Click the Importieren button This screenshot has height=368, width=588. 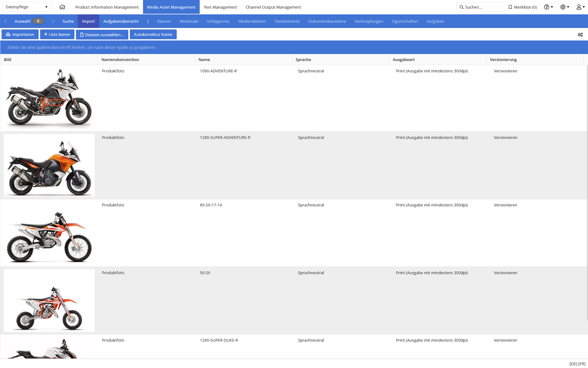tap(20, 34)
